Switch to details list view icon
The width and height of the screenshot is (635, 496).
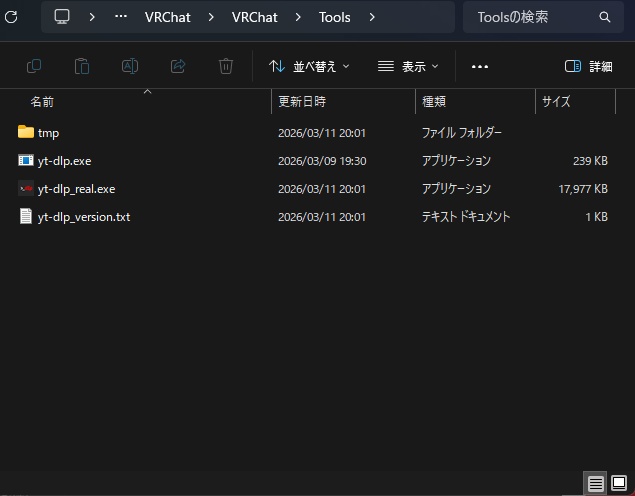tap(595, 483)
